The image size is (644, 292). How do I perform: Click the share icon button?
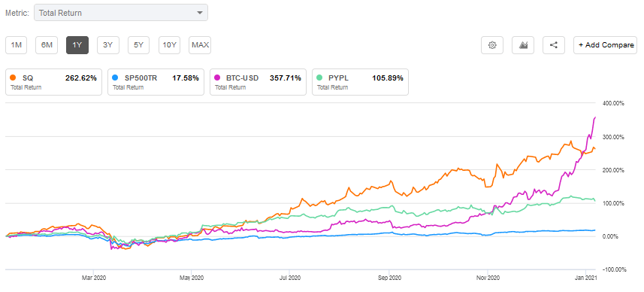(554, 45)
